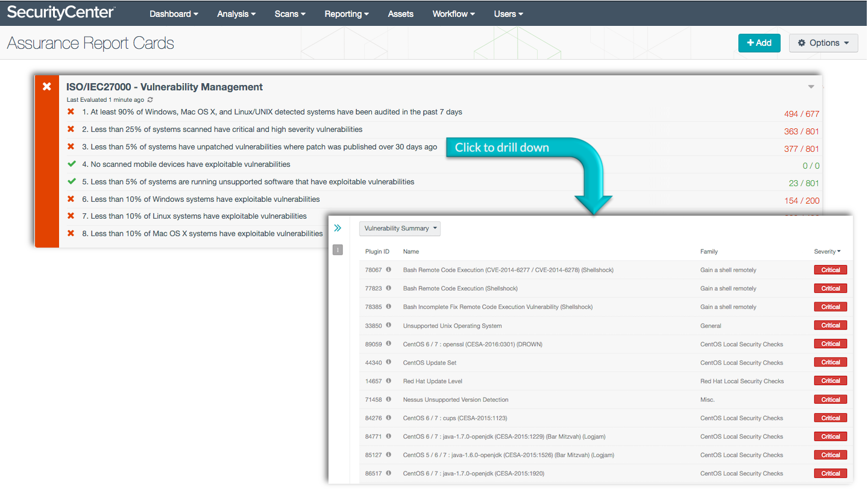868x494 pixels.
Task: Open the Dashboard menu
Action: point(174,14)
